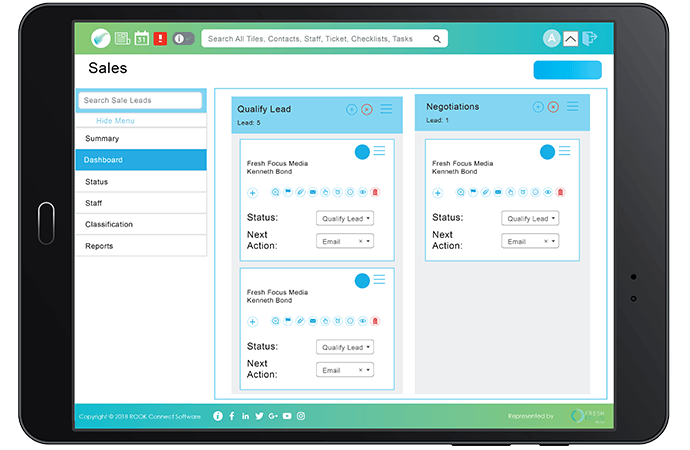Toggle eye icon on second Qualify Lead card
The width and height of the screenshot is (690, 450).
tap(361, 321)
